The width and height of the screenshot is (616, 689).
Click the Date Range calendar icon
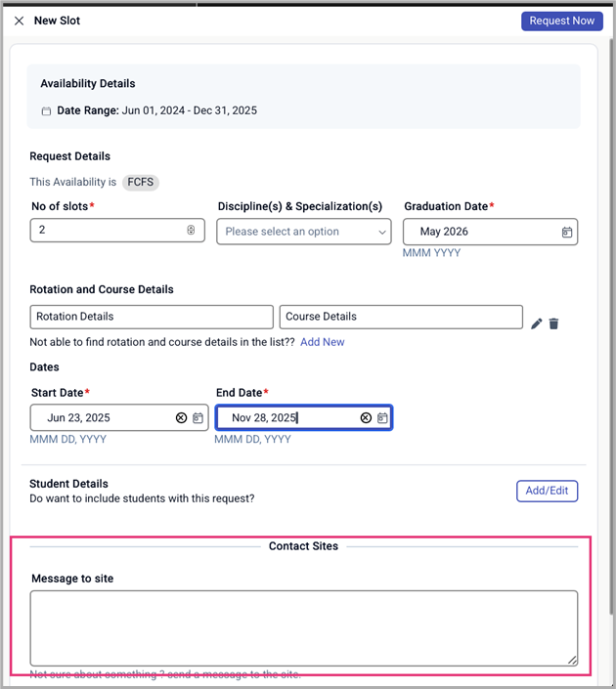(46, 111)
